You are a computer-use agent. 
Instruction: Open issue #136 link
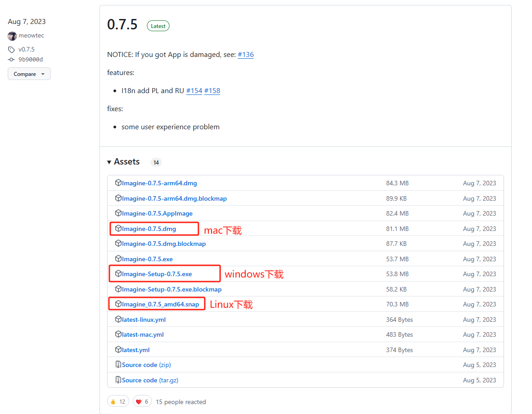[x=245, y=55]
